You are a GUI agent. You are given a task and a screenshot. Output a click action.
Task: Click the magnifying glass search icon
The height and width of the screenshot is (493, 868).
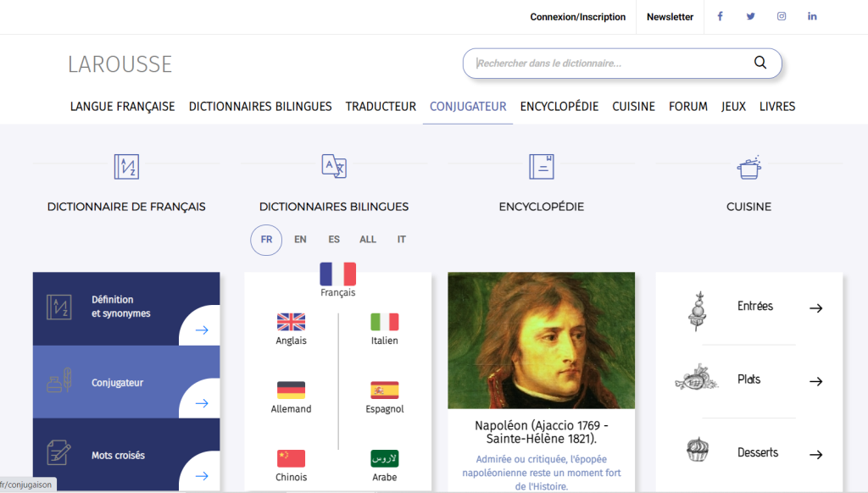pos(759,63)
